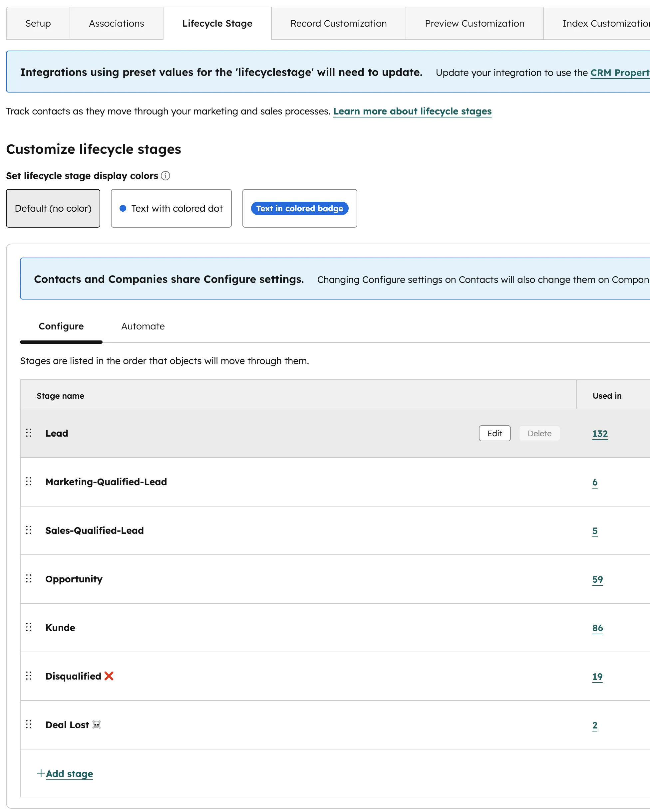This screenshot has width=650, height=812.
Task: Click the drag handle beside the Lead stage
Action: point(29,433)
